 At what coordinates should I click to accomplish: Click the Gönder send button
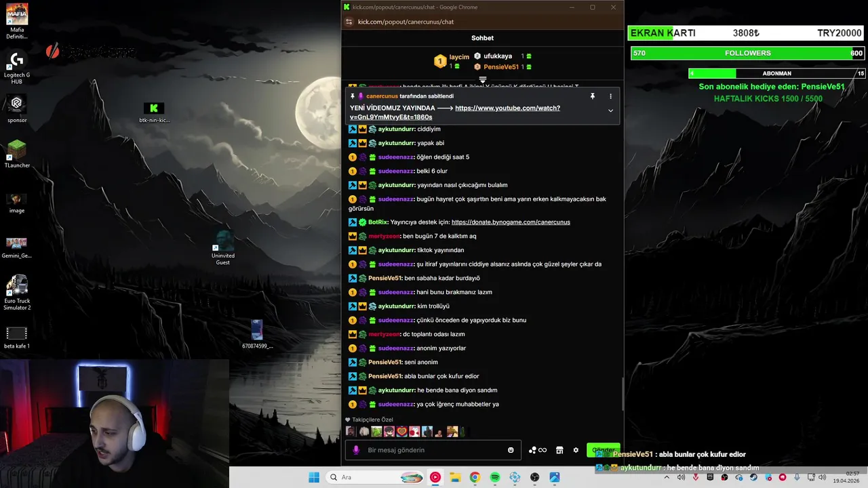603,450
